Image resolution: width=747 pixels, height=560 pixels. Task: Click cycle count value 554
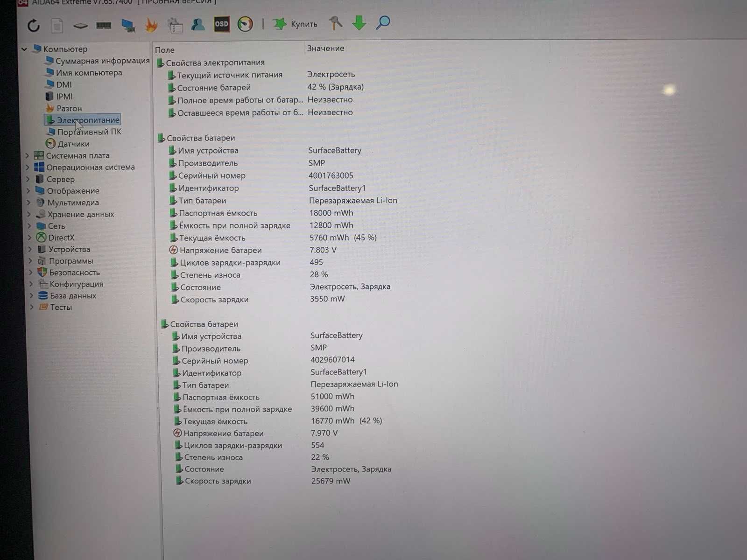coord(317,445)
